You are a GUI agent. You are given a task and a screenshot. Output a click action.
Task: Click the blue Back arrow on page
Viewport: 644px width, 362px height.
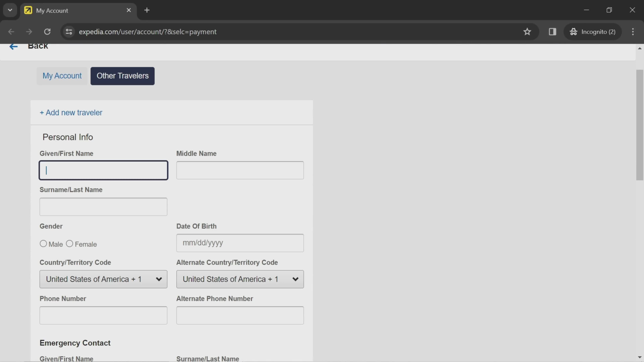coord(13,46)
